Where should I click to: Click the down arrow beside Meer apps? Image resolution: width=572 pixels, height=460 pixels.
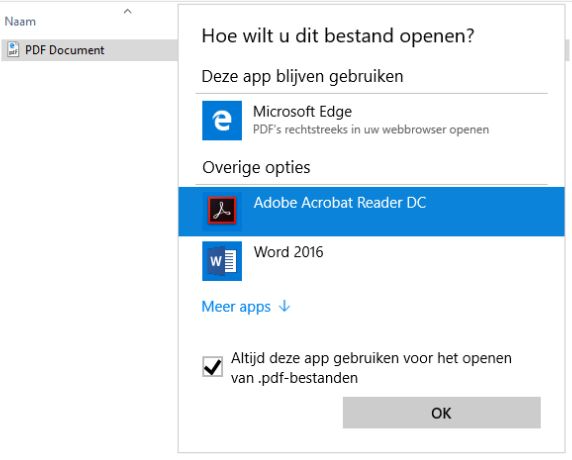pos(284,306)
